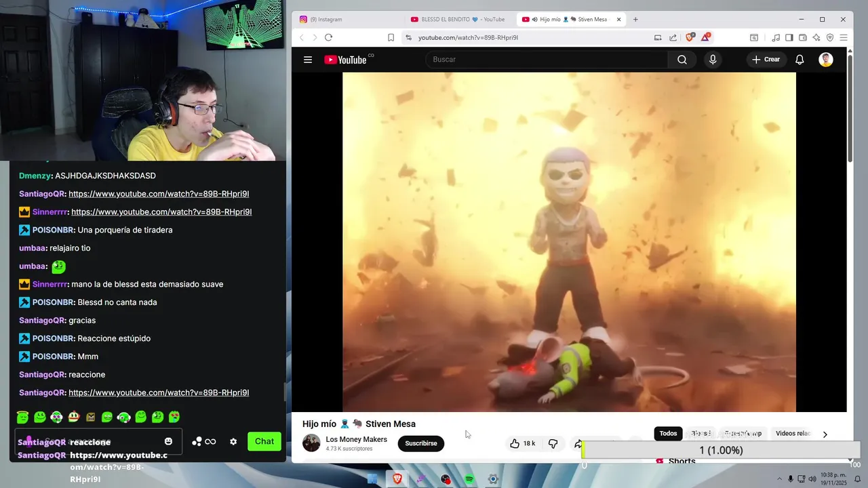Open Sinnerrrr's YouTube link in chat
The width and height of the screenshot is (868, 488).
(x=161, y=211)
